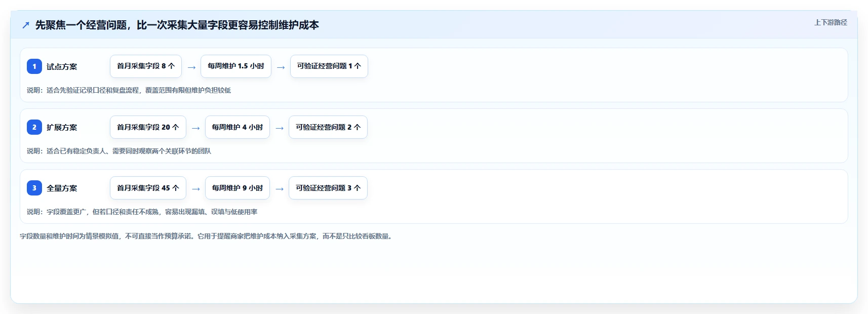Select the 首月采集字段 45 个 box
Image resolution: width=868 pixels, height=314 pixels.
coord(148,188)
